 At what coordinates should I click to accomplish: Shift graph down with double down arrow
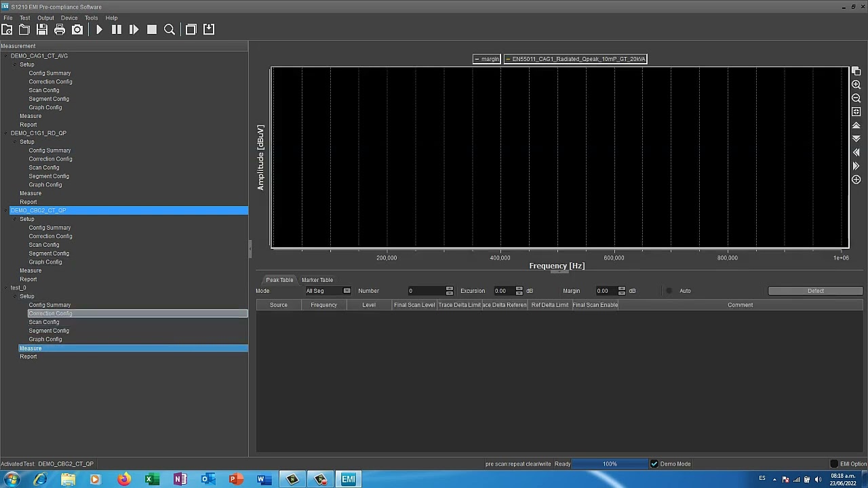pos(856,139)
